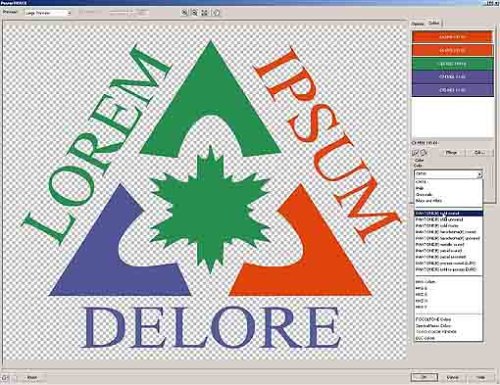Click the zoom to fit icon
This screenshot has height=385, width=500.
204,13
